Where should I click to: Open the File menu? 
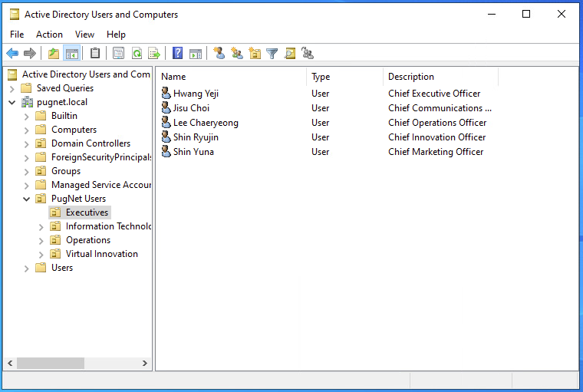click(17, 35)
